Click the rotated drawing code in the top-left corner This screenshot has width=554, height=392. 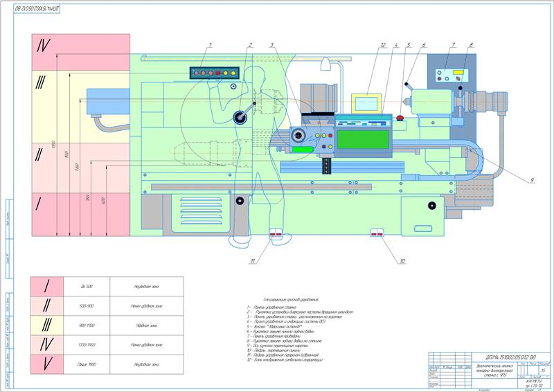point(37,8)
